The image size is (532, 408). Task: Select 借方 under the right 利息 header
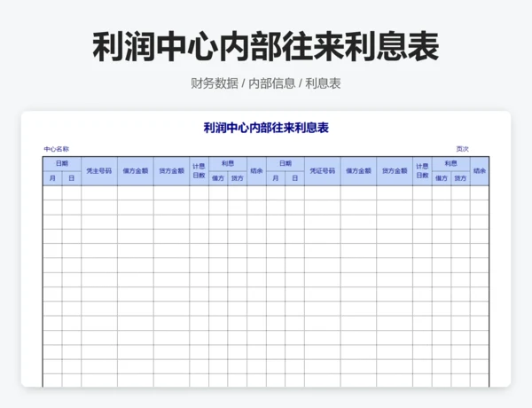pyautogui.click(x=442, y=178)
